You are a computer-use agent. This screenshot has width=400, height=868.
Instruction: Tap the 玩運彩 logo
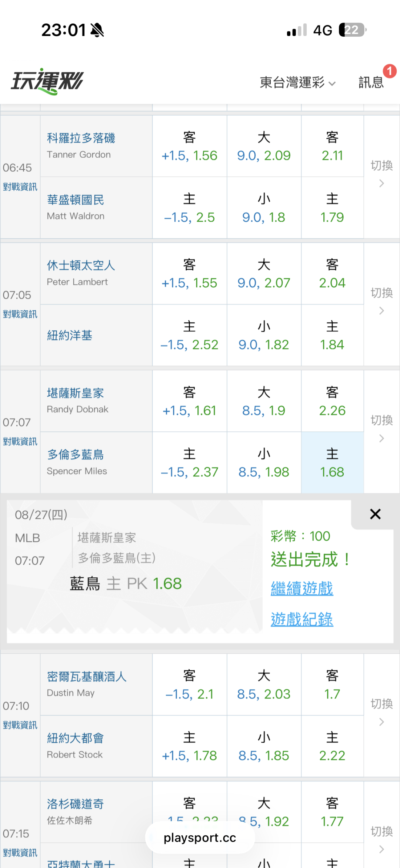pos(47,81)
